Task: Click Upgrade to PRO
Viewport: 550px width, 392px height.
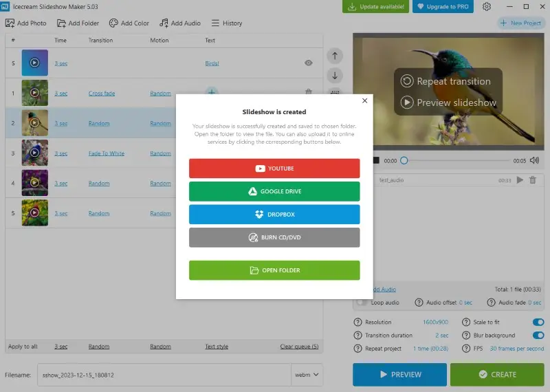Action: (x=443, y=7)
